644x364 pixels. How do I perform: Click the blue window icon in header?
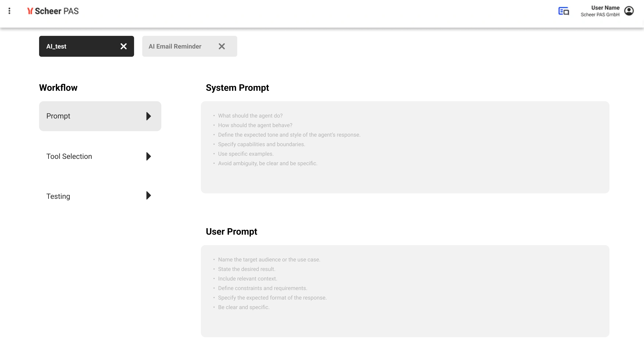point(563,11)
